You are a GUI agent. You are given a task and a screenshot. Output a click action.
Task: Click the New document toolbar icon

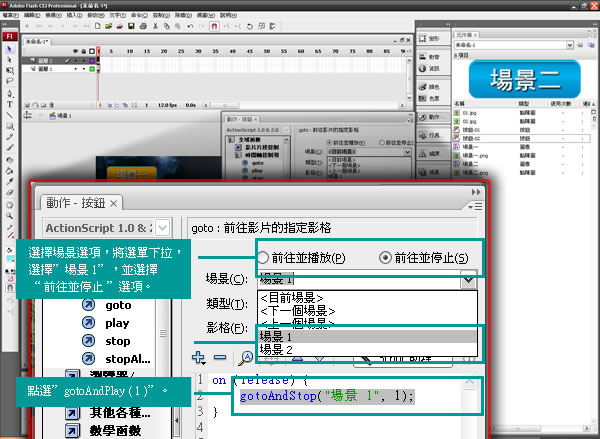pos(98,26)
